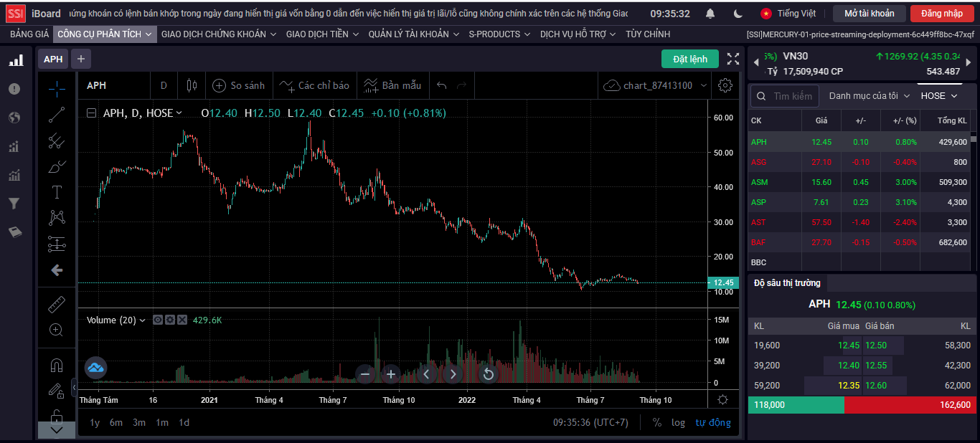This screenshot has width=980, height=443.
Task: Click the back arrow icon in drawing toolbar
Action: click(x=57, y=270)
